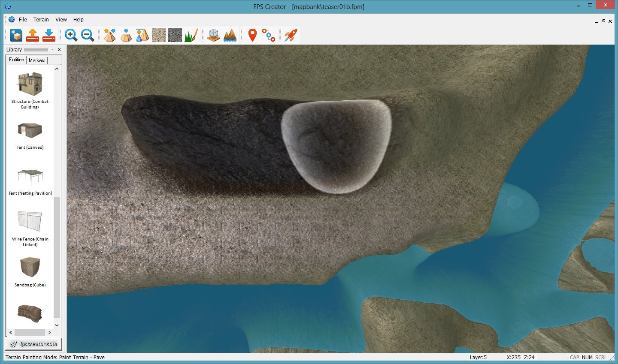Select the orange map pin marker tool

[252, 35]
